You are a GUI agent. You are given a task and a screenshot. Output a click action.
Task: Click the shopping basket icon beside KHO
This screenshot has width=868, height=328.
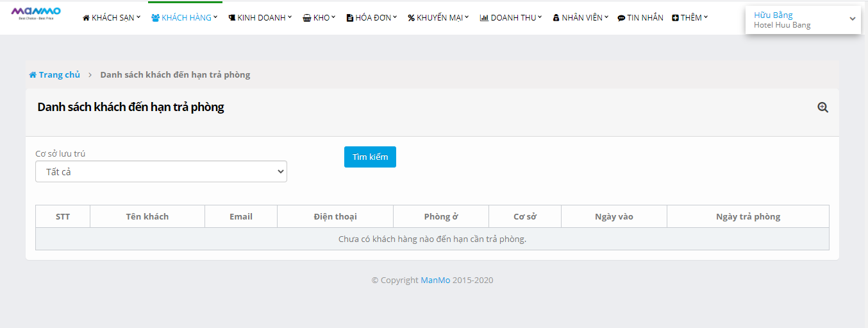[x=307, y=18]
